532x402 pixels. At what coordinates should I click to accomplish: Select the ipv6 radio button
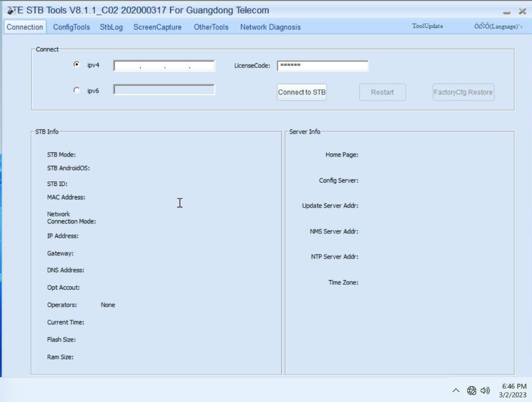click(x=77, y=90)
